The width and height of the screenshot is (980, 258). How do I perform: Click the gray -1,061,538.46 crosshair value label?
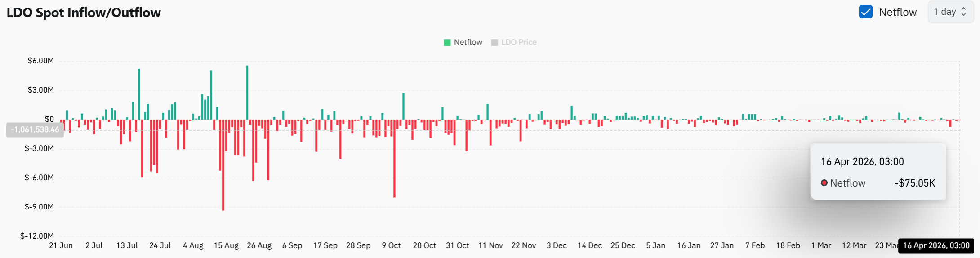(x=35, y=129)
